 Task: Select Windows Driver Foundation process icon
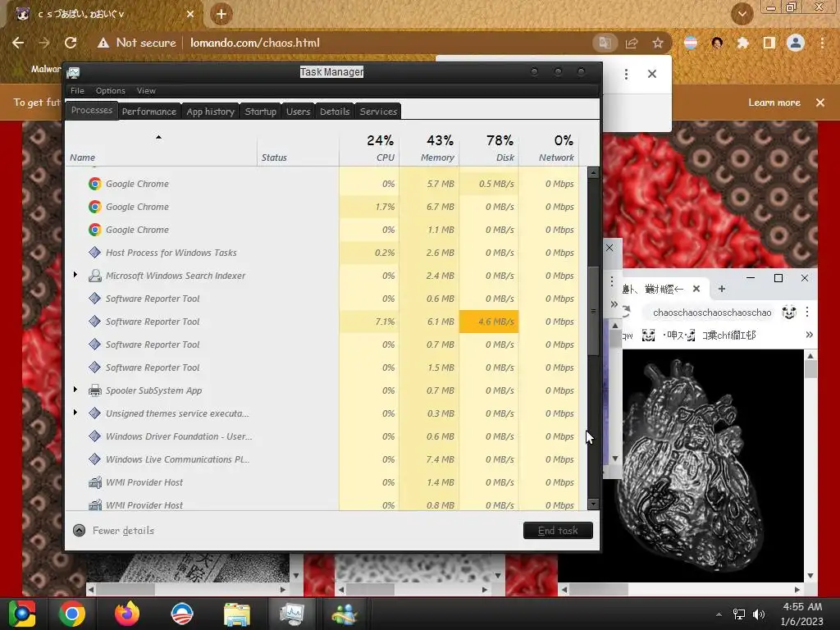(x=95, y=436)
